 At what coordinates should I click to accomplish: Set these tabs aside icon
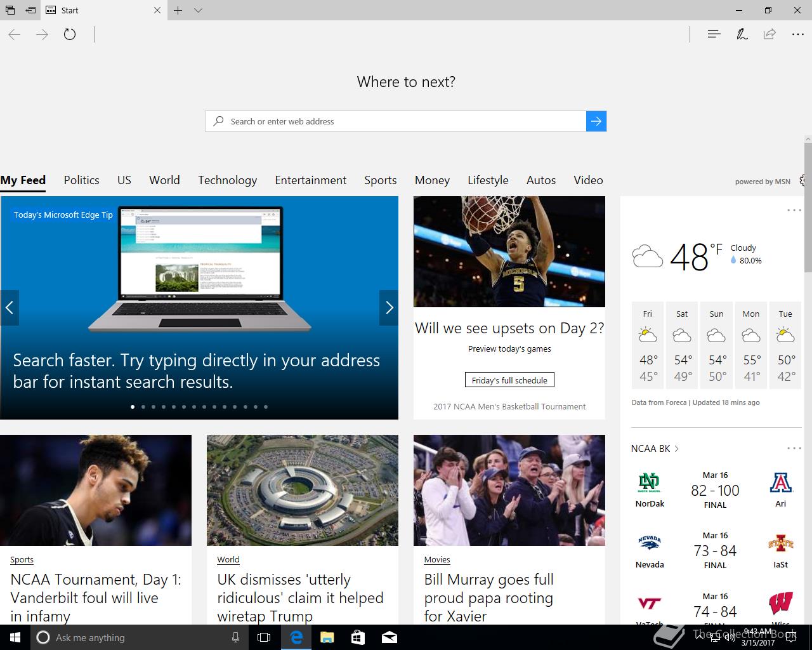click(x=30, y=10)
